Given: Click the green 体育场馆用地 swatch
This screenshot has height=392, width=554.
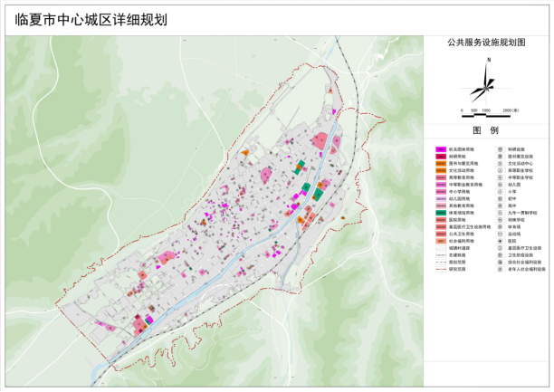Looking at the screenshot, I should 440,212.
